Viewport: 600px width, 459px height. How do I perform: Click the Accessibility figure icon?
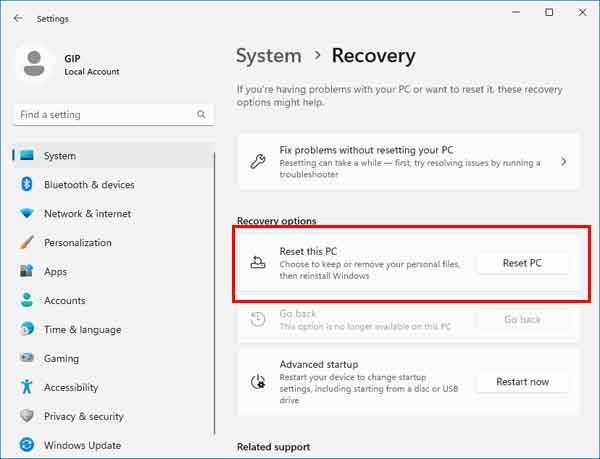27,387
